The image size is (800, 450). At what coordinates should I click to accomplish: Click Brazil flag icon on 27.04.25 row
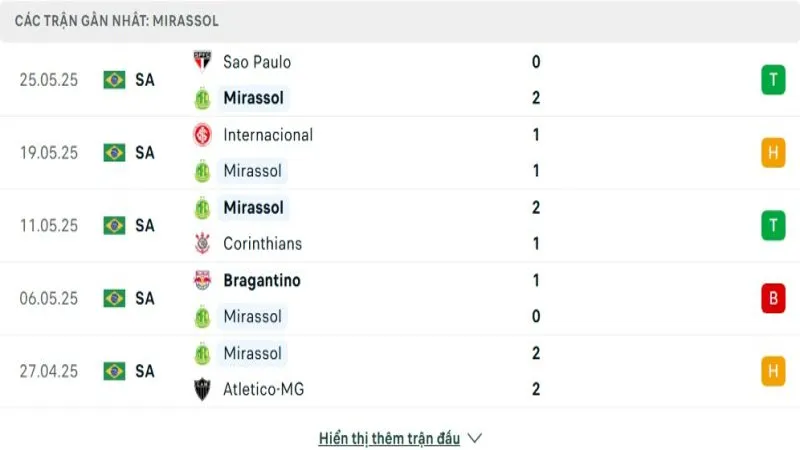114,371
